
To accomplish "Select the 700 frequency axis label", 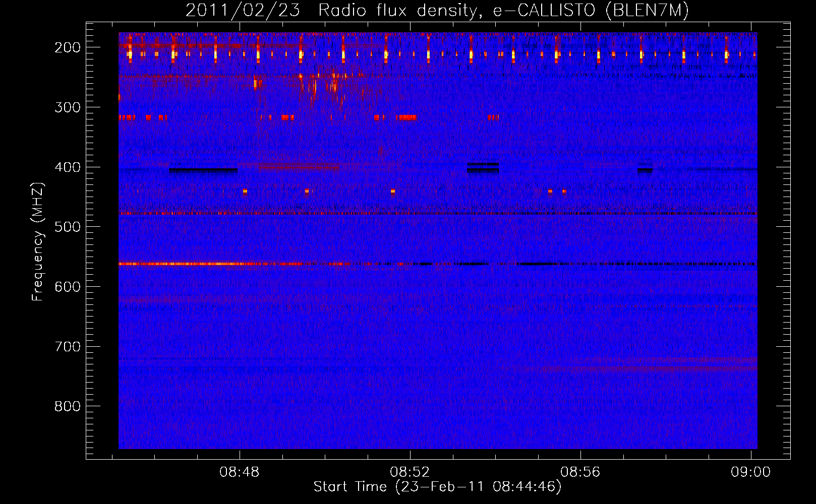I will click(x=68, y=347).
